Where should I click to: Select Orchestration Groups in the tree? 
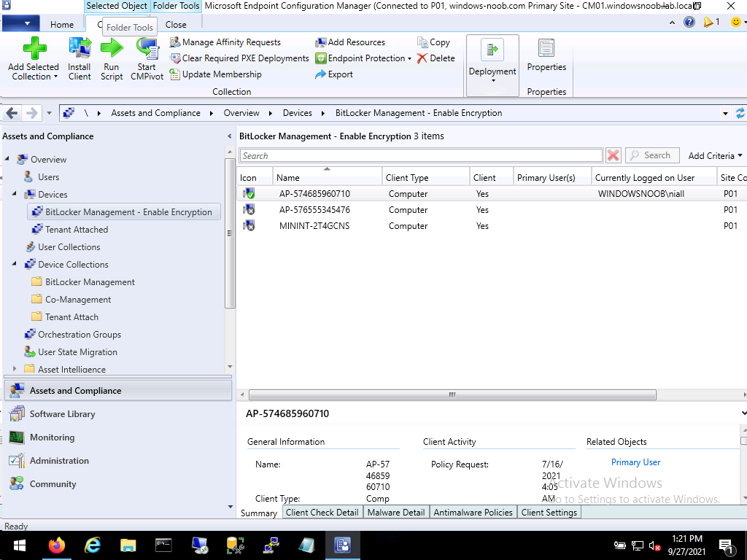click(79, 335)
